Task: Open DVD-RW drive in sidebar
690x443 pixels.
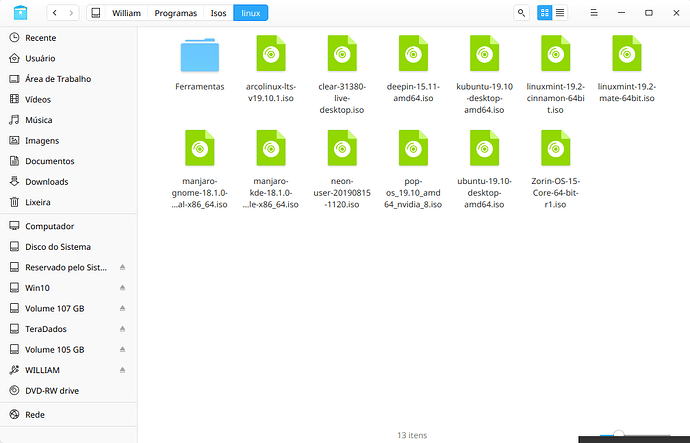Action: (69, 391)
